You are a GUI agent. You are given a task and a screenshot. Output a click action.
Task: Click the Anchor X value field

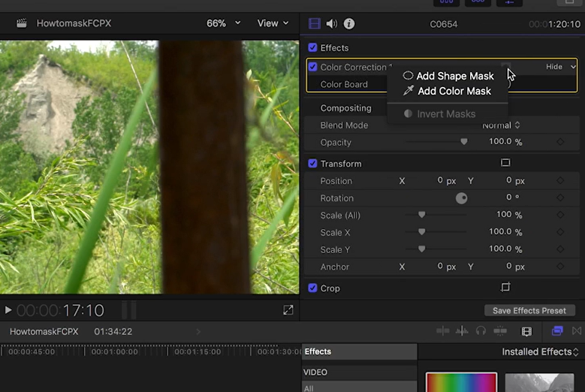440,267
